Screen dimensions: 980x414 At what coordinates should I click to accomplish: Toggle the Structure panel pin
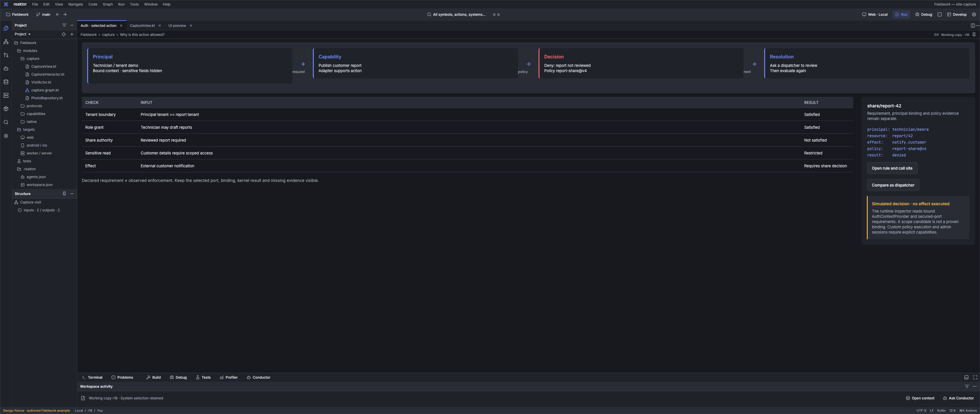[64, 194]
